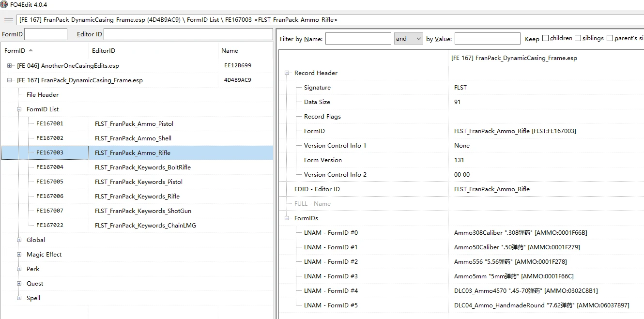Image resolution: width=644 pixels, height=319 pixels.
Task: Select the 'LNAM - FormID #2' label
Action: [x=331, y=261]
